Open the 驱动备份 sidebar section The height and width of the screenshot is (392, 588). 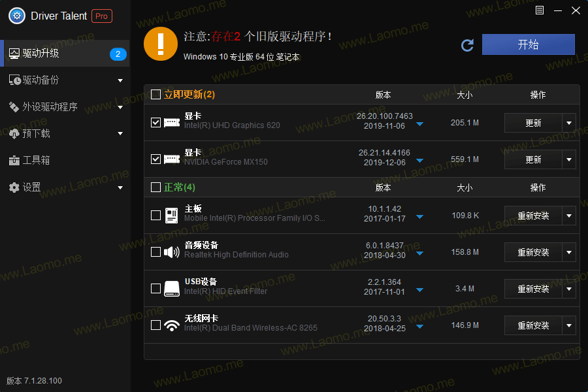coord(65,80)
